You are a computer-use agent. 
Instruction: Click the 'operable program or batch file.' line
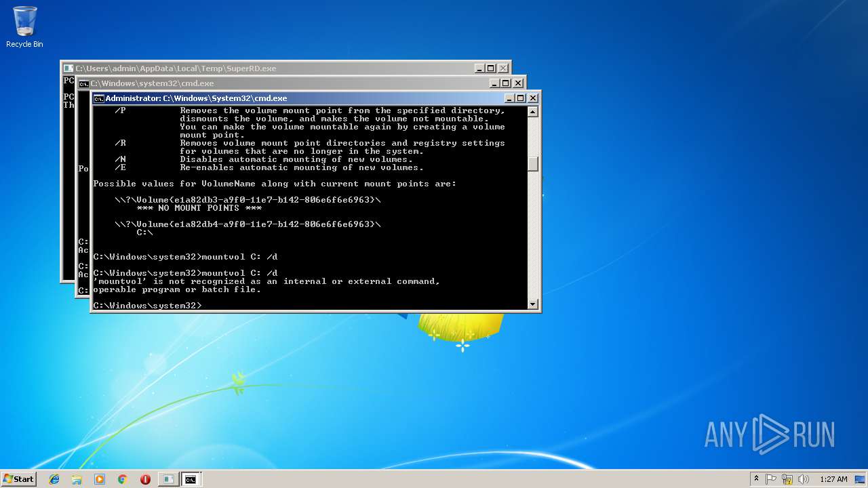pos(177,289)
